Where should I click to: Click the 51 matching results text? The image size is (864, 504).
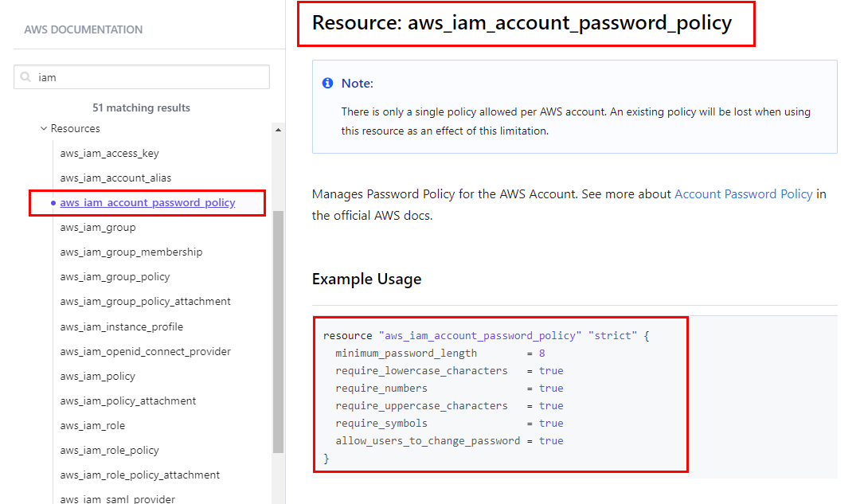pyautogui.click(x=141, y=108)
